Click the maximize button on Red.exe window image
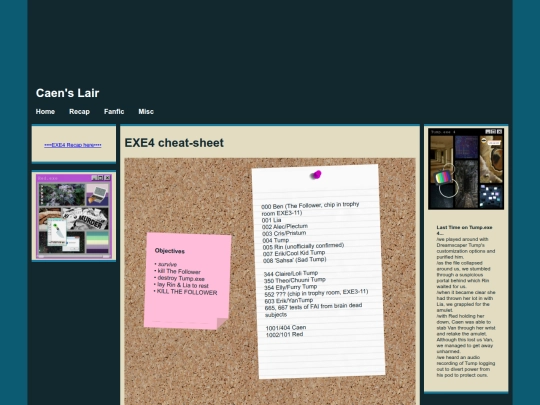 pyautogui.click(x=101, y=178)
